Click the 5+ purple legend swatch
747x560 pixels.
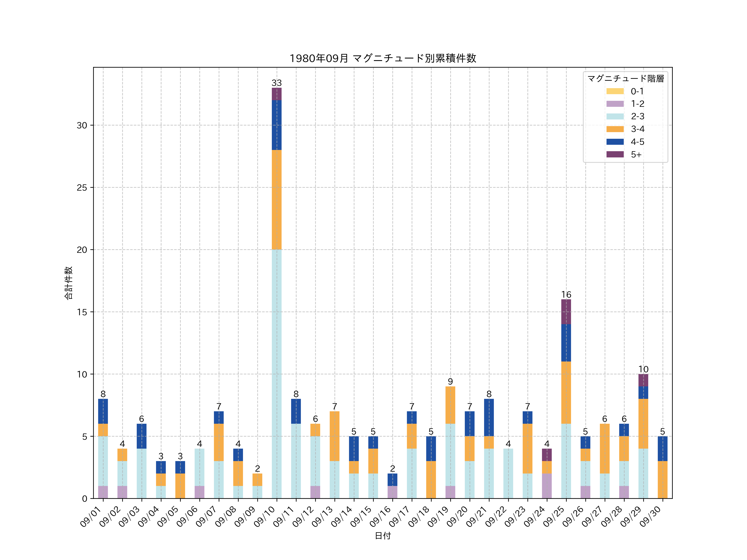click(615, 154)
